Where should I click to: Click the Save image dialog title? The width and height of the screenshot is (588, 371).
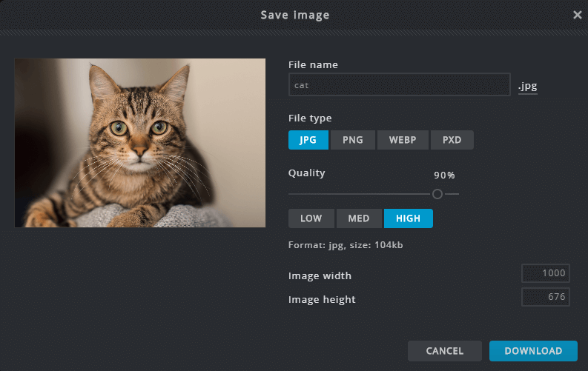[x=294, y=15]
